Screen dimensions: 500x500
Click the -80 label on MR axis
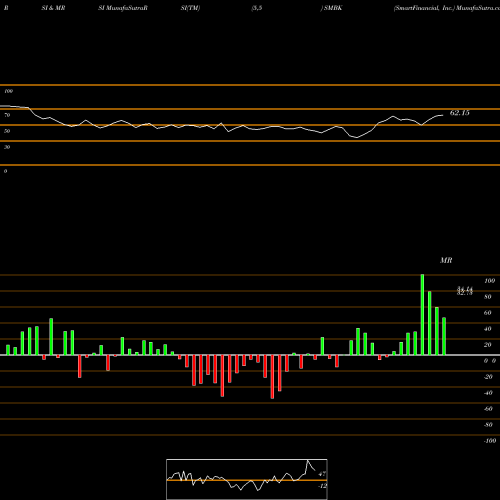[488, 425]
